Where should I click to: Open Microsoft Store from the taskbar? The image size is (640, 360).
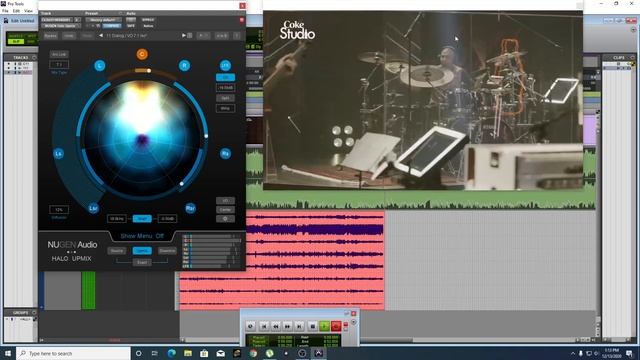(x=204, y=353)
